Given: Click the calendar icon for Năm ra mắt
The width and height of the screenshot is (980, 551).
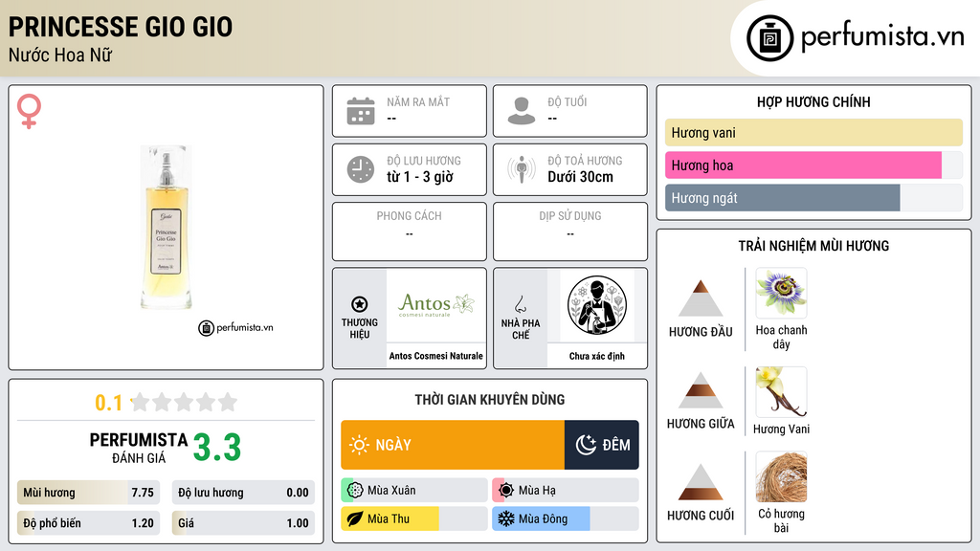Looking at the screenshot, I should tap(361, 111).
